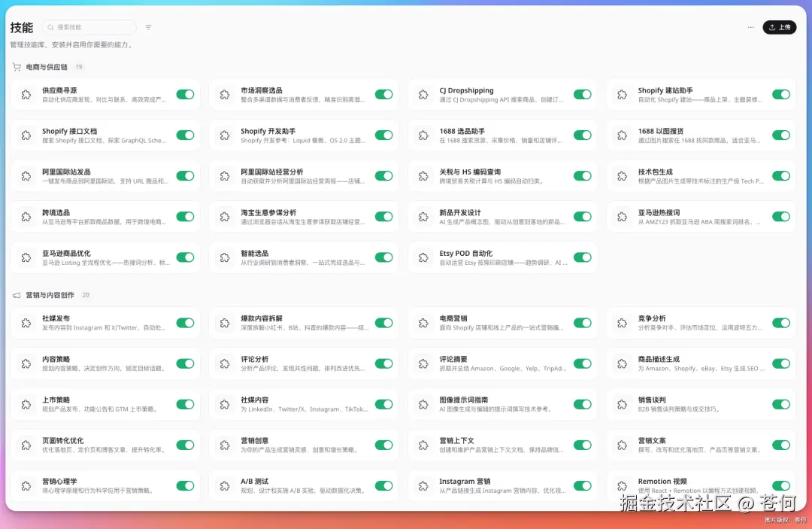
Task: Disable the Instagram 营销 toggle
Action: click(582, 485)
